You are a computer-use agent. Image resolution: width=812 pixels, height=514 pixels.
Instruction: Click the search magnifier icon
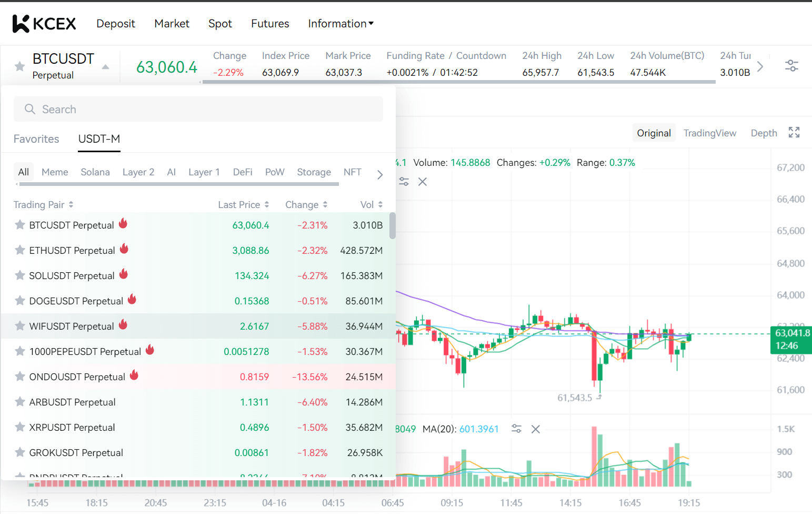(x=30, y=109)
